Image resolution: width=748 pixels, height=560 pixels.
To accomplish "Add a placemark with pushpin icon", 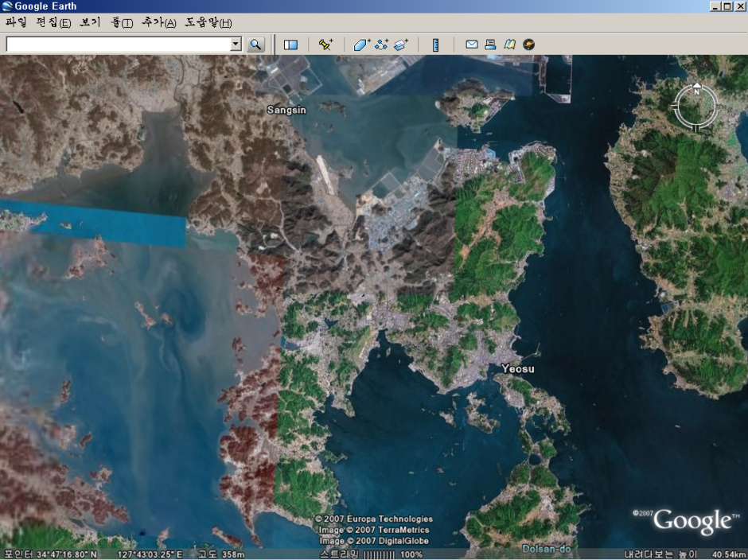I will [325, 45].
